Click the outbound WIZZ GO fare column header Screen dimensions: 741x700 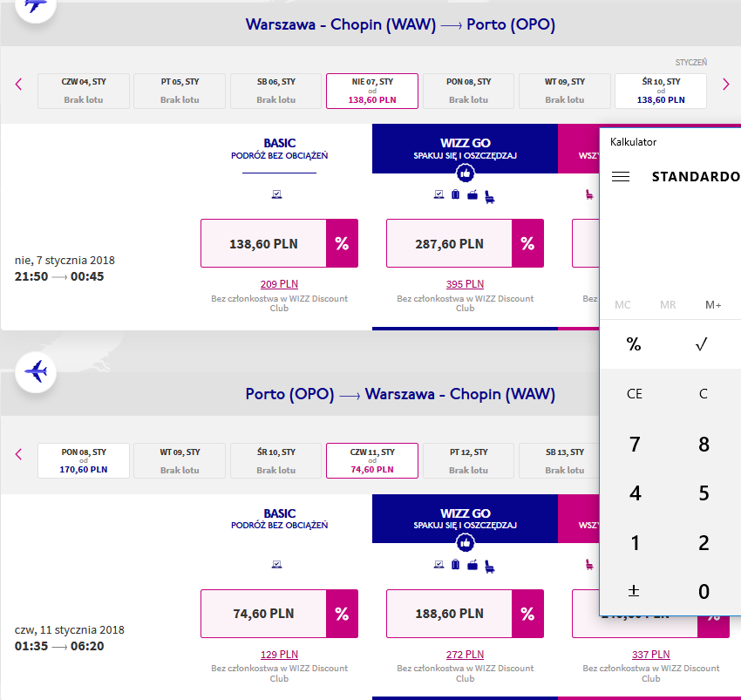[465, 148]
